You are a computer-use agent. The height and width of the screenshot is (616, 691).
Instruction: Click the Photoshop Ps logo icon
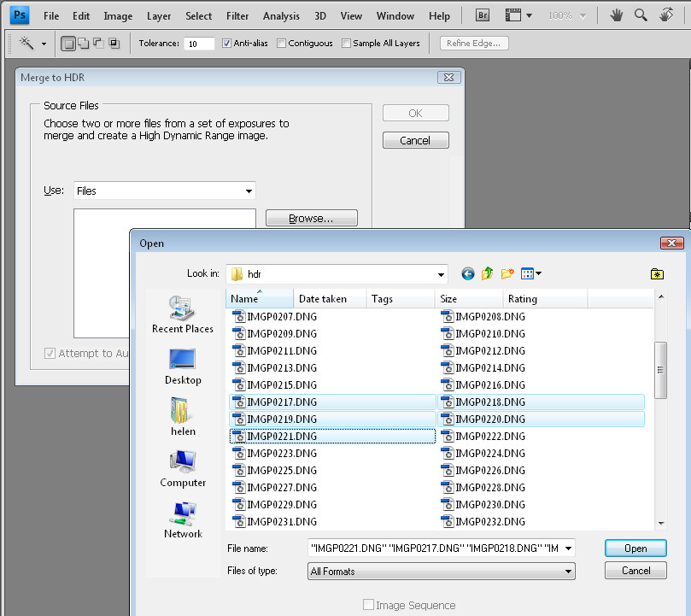pos(20,15)
